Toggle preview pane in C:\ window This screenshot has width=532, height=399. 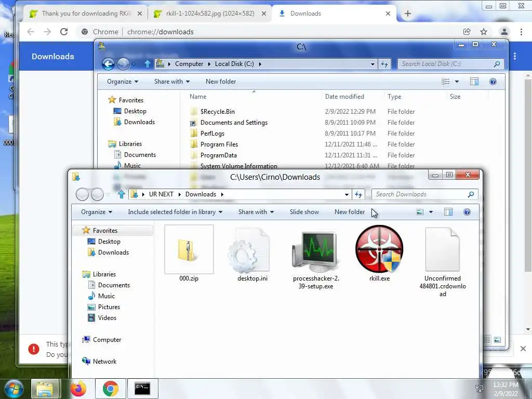[x=474, y=82]
